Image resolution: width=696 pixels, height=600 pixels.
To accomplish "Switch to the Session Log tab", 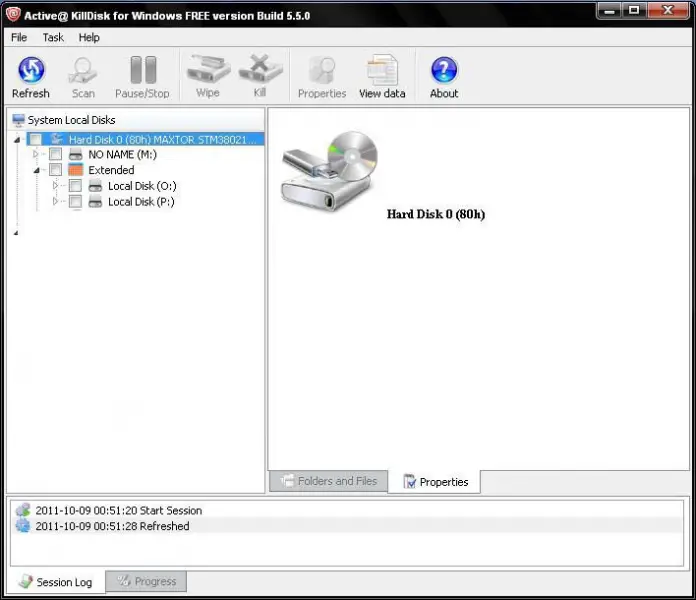I will click(56, 582).
